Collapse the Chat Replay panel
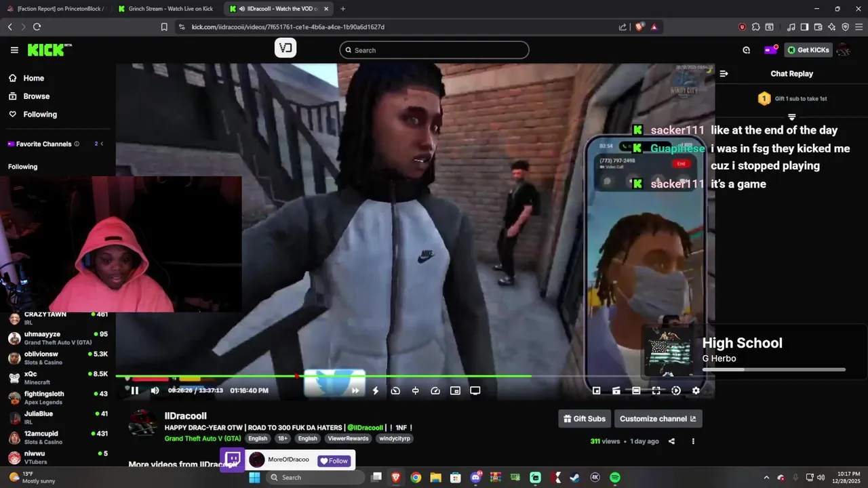 point(724,74)
